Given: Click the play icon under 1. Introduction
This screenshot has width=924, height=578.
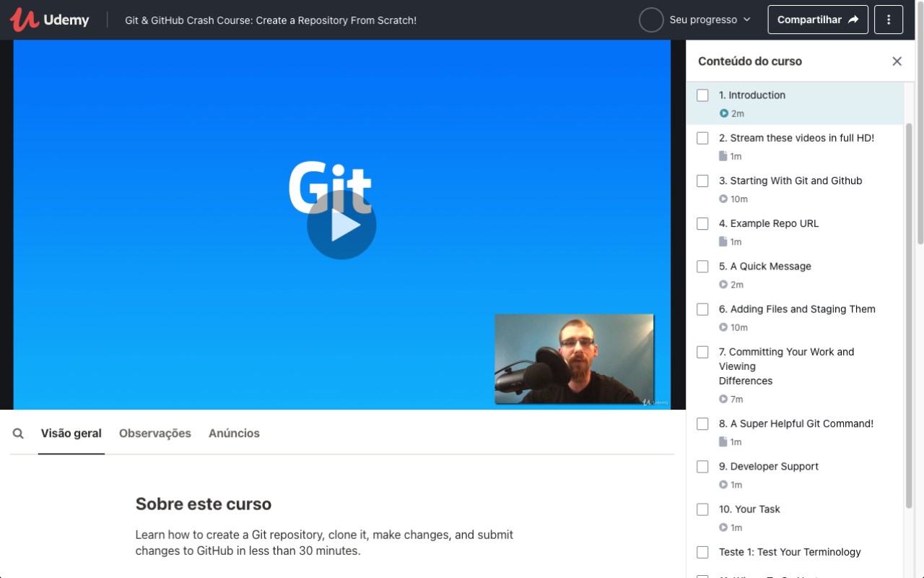Looking at the screenshot, I should tap(723, 113).
